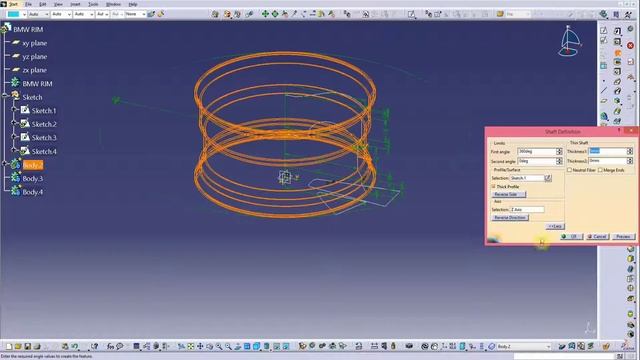Click the profile Selection sketch field
This screenshot has width=640, height=360.
tap(527, 178)
